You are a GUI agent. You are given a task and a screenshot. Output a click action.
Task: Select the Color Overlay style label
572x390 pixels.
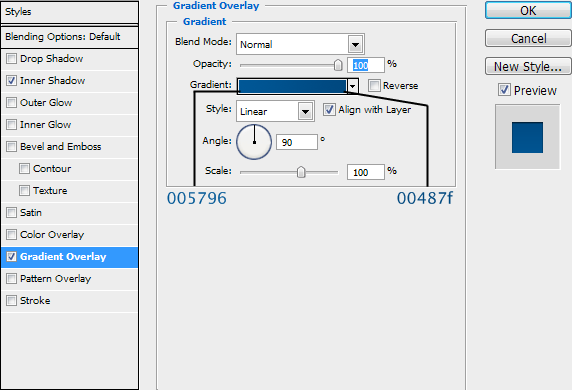52,234
